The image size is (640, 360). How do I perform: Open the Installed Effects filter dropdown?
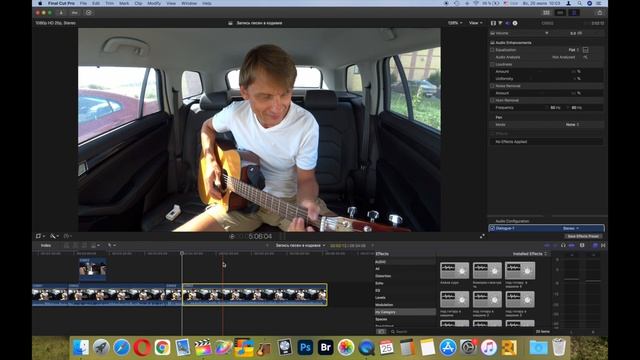pyautogui.click(x=530, y=254)
